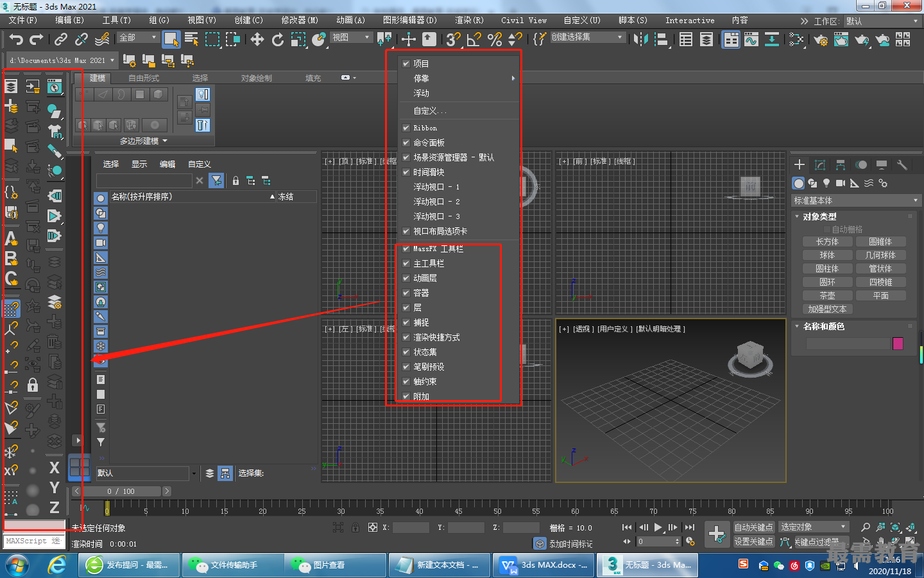Open 创建选择集 dropdown
Viewport: 924px width, 578px height.
coord(587,37)
